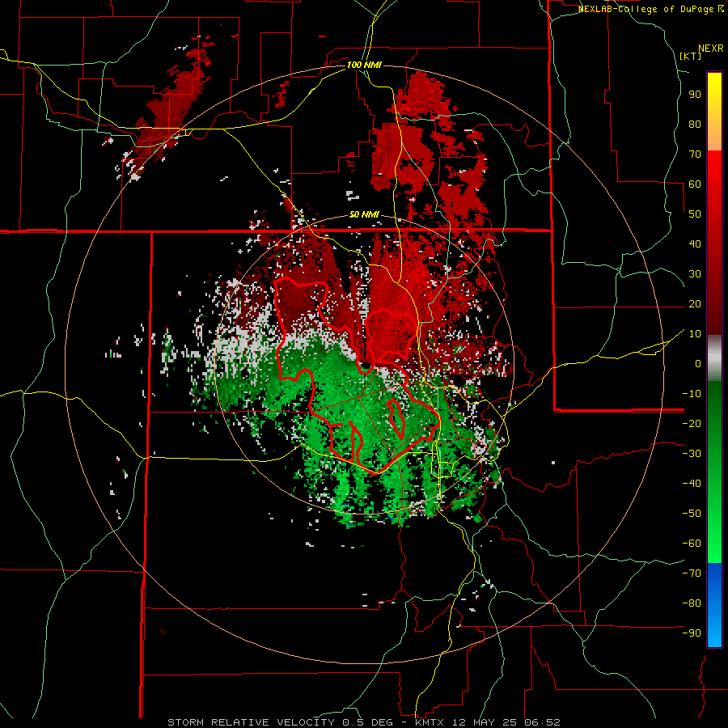Screen dimensions: 728x728
Task: Click the "[KT]" units label
Action: tap(690, 56)
